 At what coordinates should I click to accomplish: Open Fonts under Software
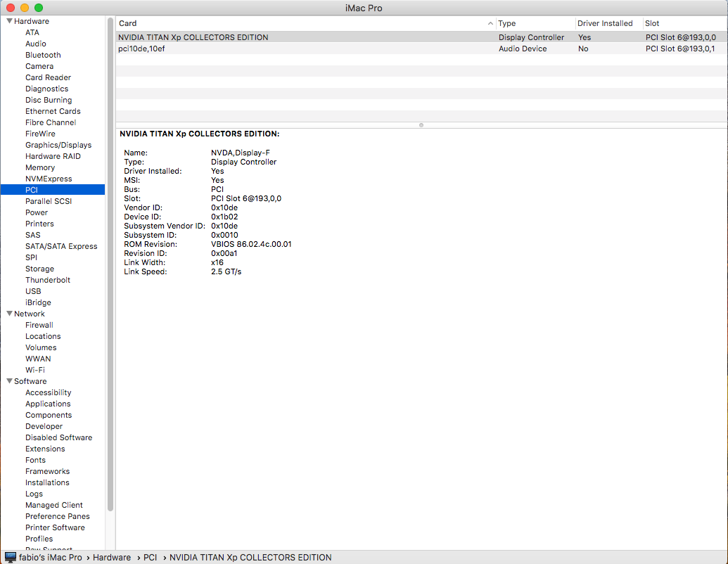(x=35, y=460)
